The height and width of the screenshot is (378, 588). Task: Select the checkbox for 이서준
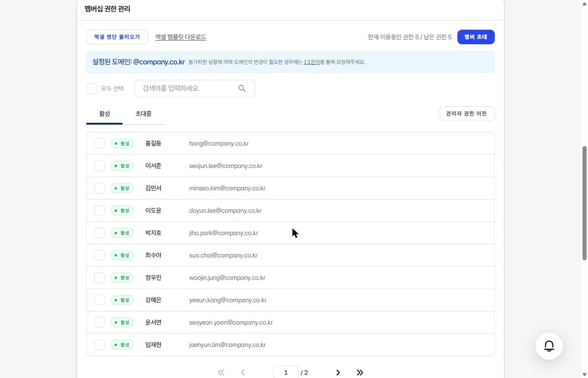click(x=100, y=166)
